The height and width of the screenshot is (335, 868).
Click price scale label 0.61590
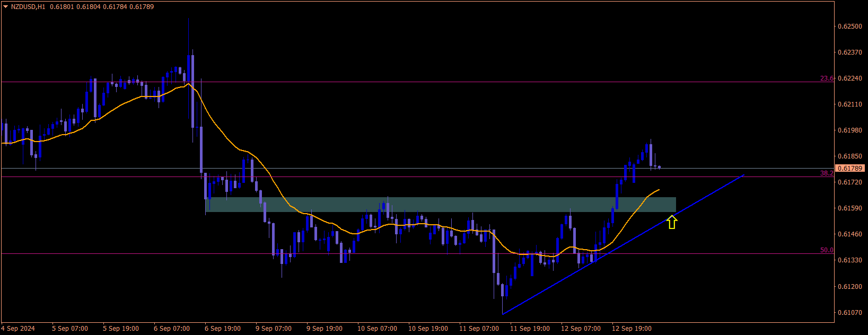tap(850, 208)
